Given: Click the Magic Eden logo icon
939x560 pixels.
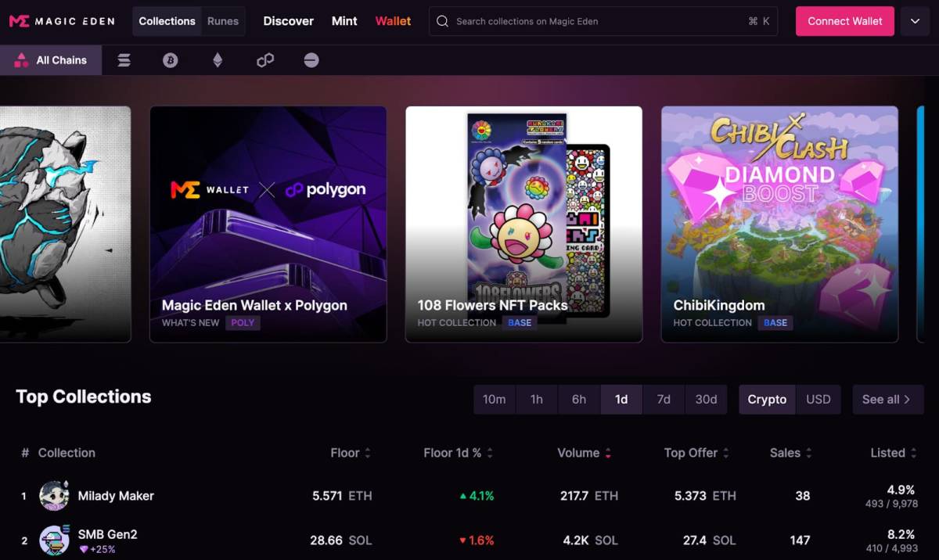Looking at the screenshot, I should (20, 21).
